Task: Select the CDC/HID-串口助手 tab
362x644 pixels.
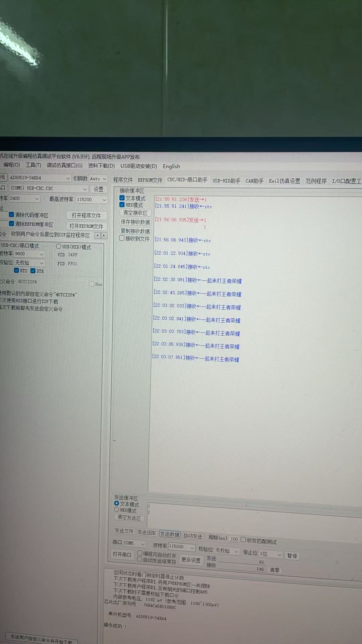Action: pyautogui.click(x=187, y=180)
